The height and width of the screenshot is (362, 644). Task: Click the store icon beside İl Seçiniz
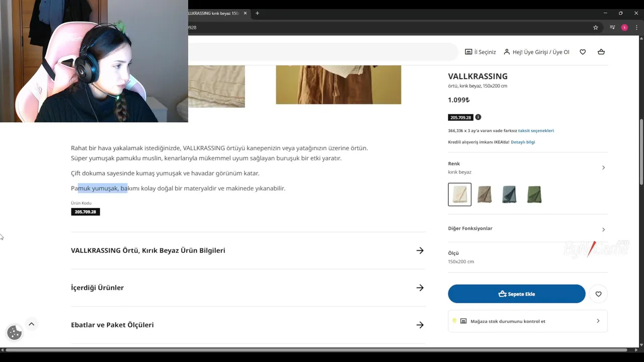click(468, 52)
